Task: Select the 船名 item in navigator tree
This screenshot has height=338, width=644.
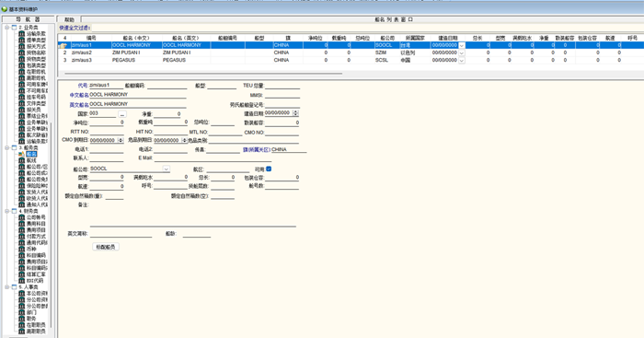Action: click(31, 154)
